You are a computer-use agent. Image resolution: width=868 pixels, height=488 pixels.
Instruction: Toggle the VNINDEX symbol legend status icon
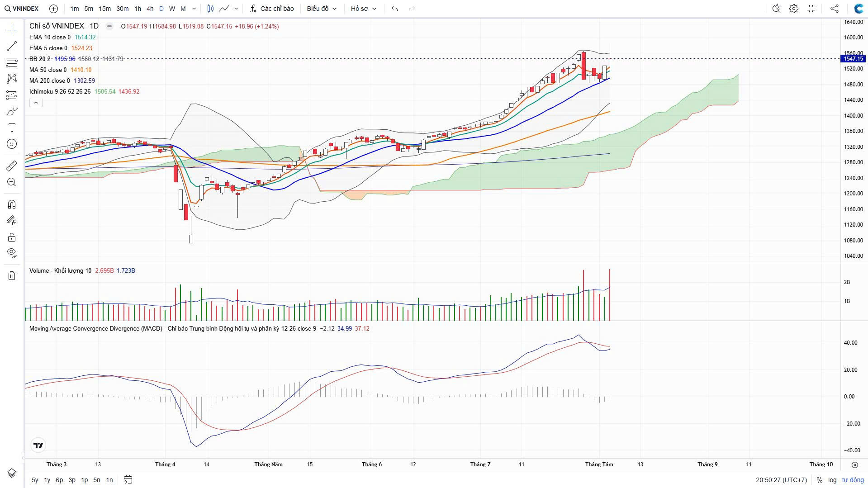pos(109,26)
